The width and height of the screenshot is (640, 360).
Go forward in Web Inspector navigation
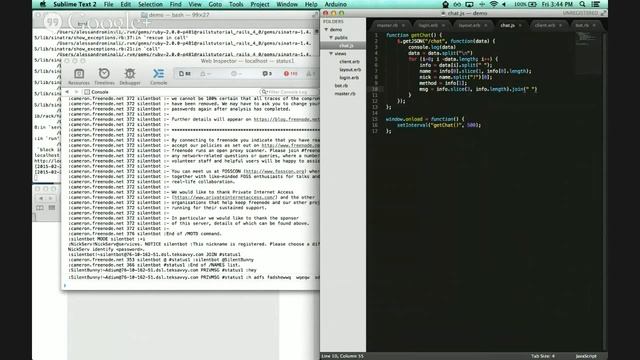[x=76, y=92]
